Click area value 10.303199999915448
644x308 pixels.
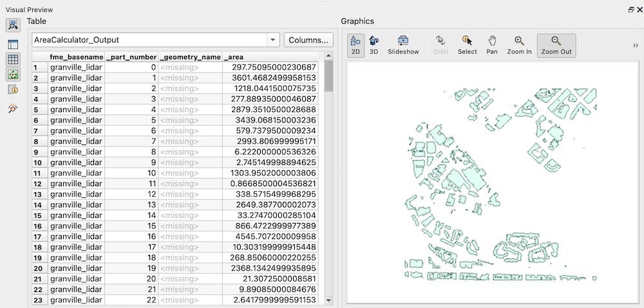(x=274, y=247)
